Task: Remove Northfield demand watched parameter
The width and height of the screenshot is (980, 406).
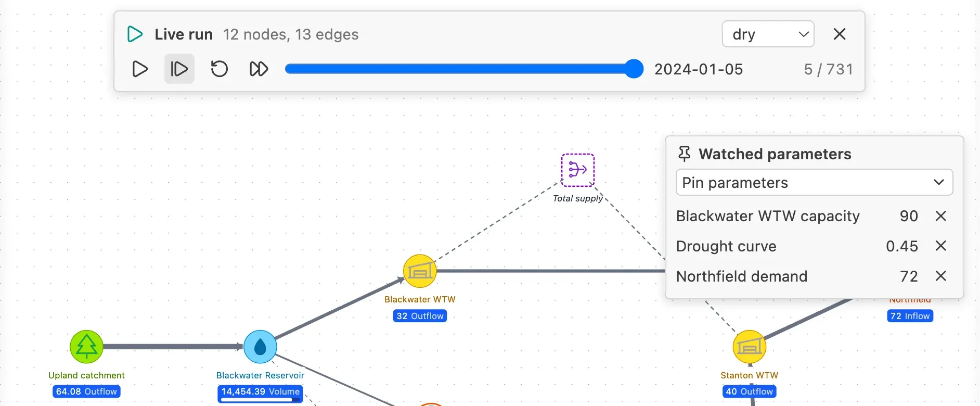Action: [940, 276]
